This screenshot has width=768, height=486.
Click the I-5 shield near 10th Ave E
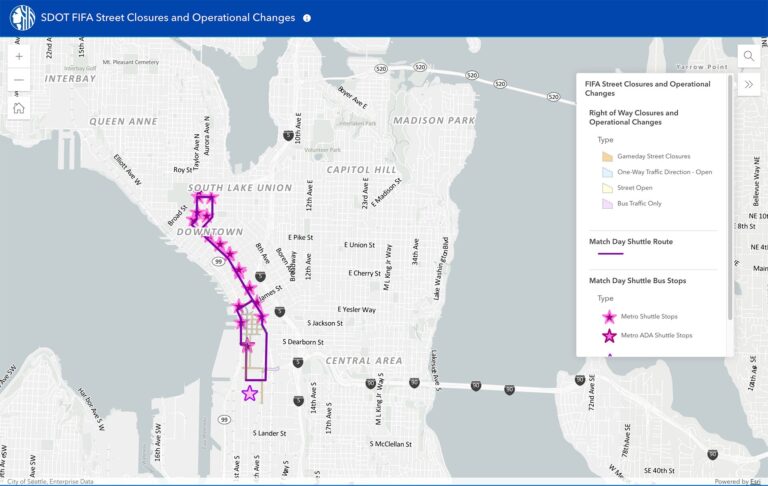288,136
